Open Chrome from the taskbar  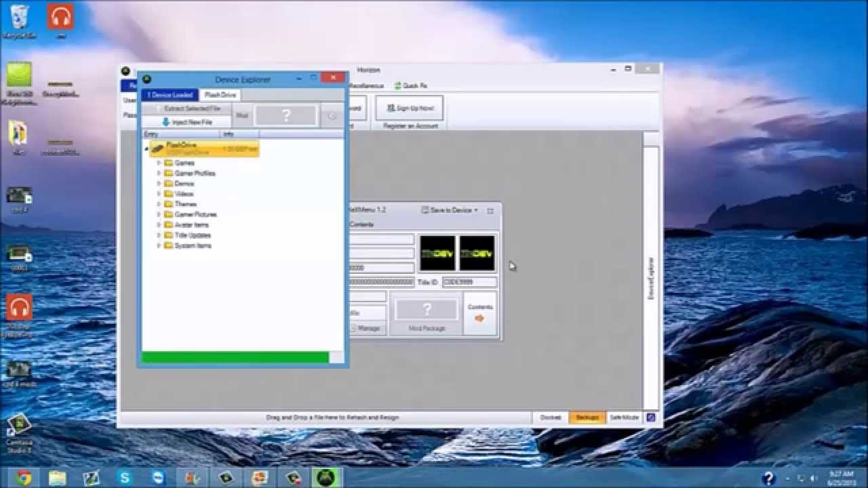24,477
